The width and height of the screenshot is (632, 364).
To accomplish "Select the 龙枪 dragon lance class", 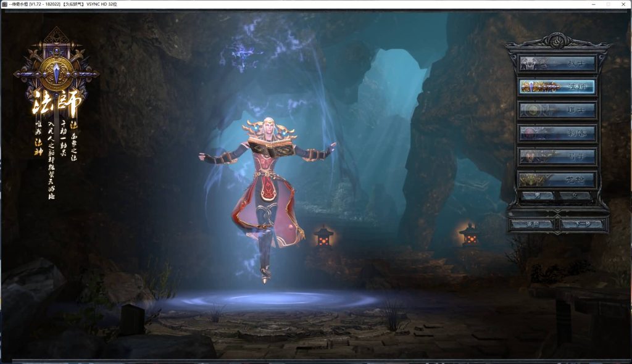I will point(557,180).
